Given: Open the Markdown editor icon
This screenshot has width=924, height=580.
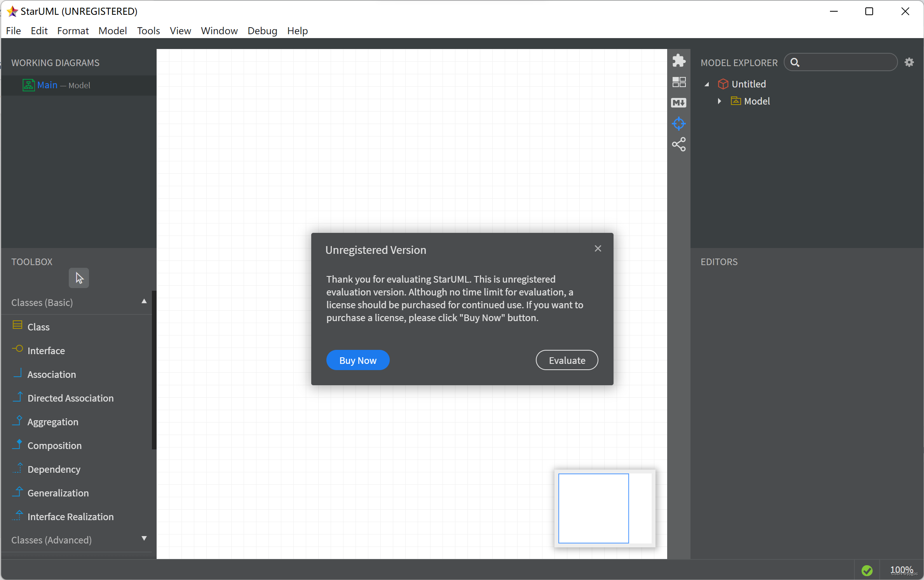Looking at the screenshot, I should [678, 103].
